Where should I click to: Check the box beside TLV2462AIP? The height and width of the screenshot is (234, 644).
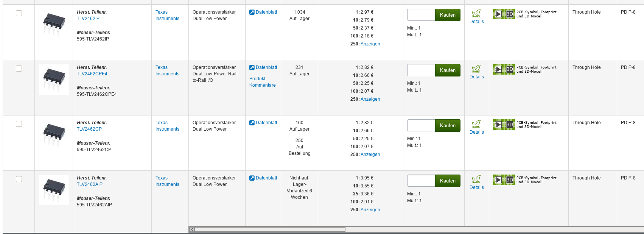click(x=19, y=179)
